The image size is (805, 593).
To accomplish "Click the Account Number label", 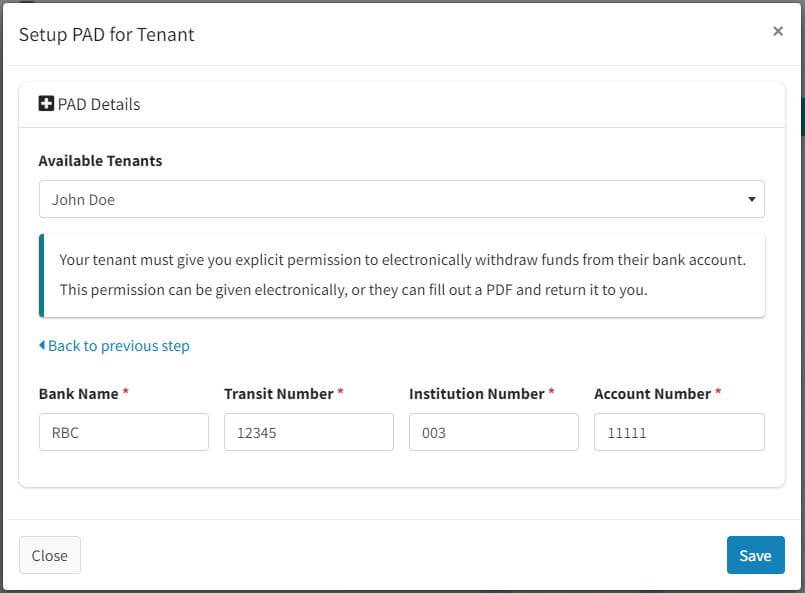I will (653, 394).
